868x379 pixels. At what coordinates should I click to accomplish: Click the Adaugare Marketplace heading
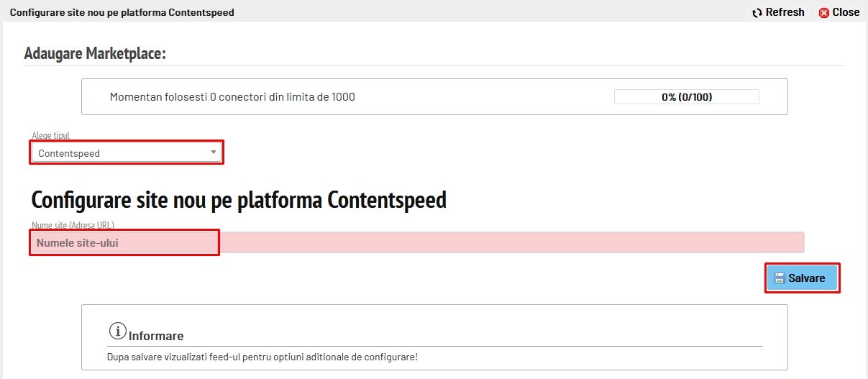pos(95,54)
